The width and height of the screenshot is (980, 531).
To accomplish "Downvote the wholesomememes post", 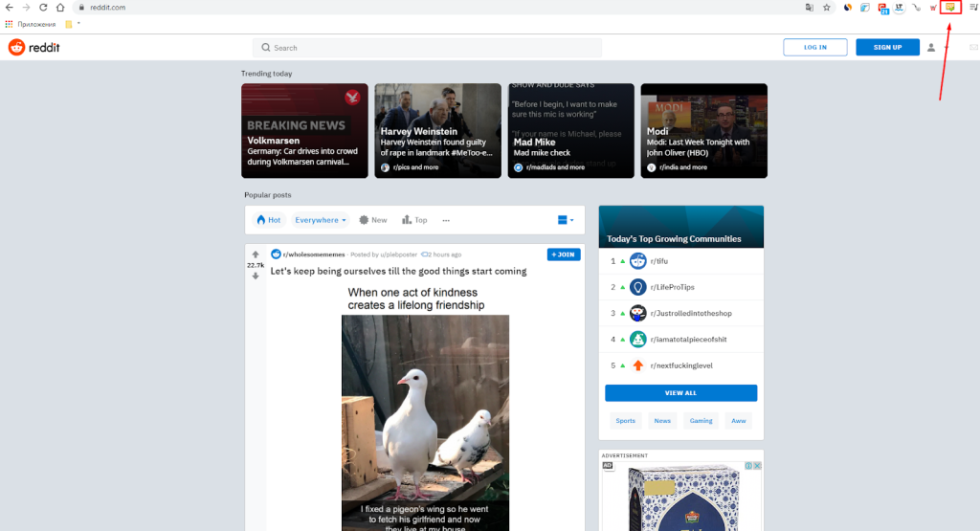I will click(256, 276).
